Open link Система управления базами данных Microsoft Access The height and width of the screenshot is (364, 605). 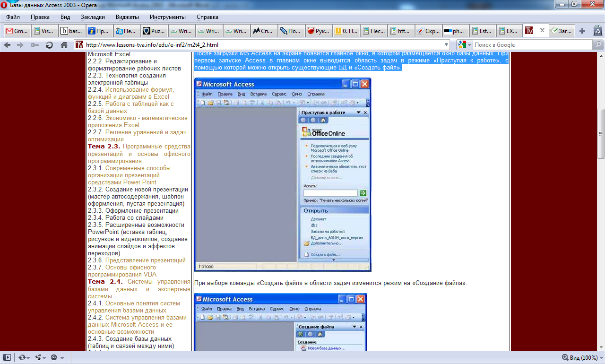pyautogui.click(x=138, y=325)
